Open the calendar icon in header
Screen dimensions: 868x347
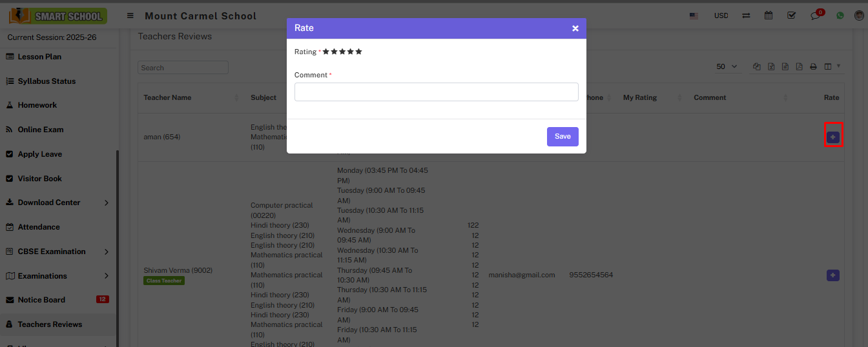pyautogui.click(x=769, y=15)
